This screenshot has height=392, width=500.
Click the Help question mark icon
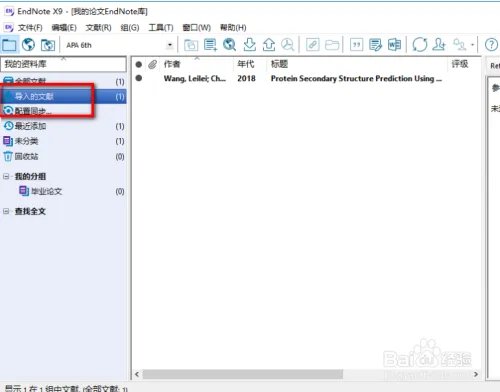click(491, 45)
